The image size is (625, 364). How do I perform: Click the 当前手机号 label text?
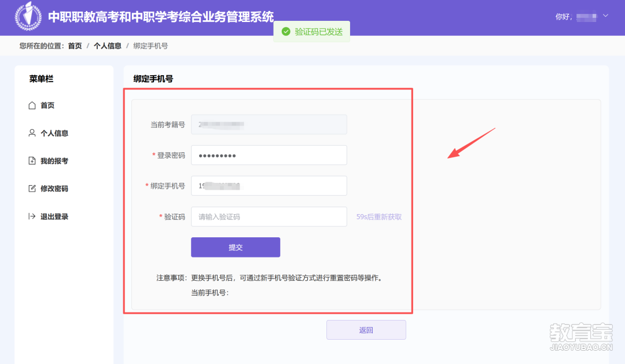(x=210, y=293)
